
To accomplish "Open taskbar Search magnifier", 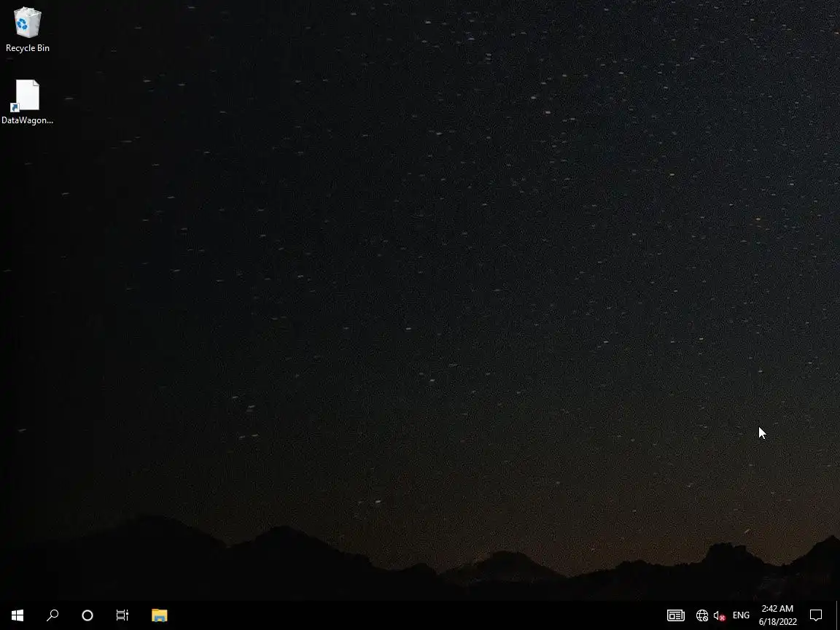I will click(x=52, y=615).
